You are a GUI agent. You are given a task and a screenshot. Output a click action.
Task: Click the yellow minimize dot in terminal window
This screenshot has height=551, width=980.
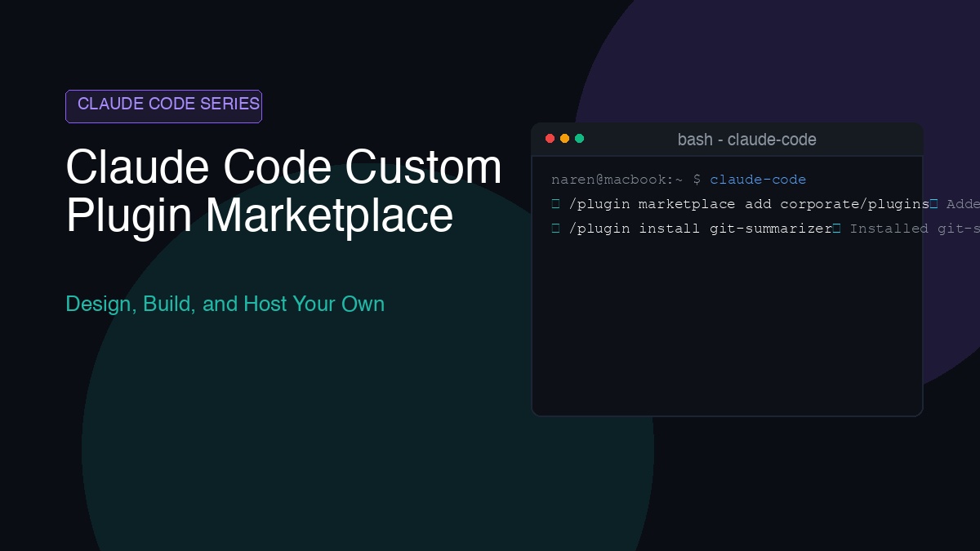(564, 139)
